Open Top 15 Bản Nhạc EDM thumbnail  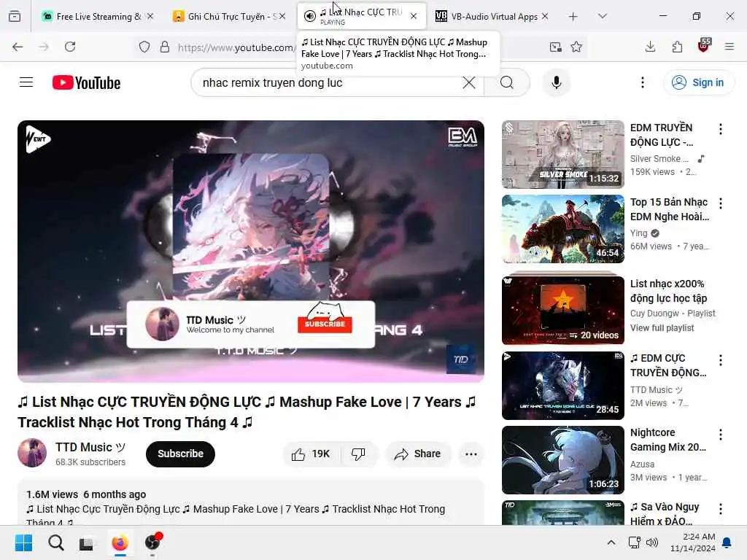[562, 228]
